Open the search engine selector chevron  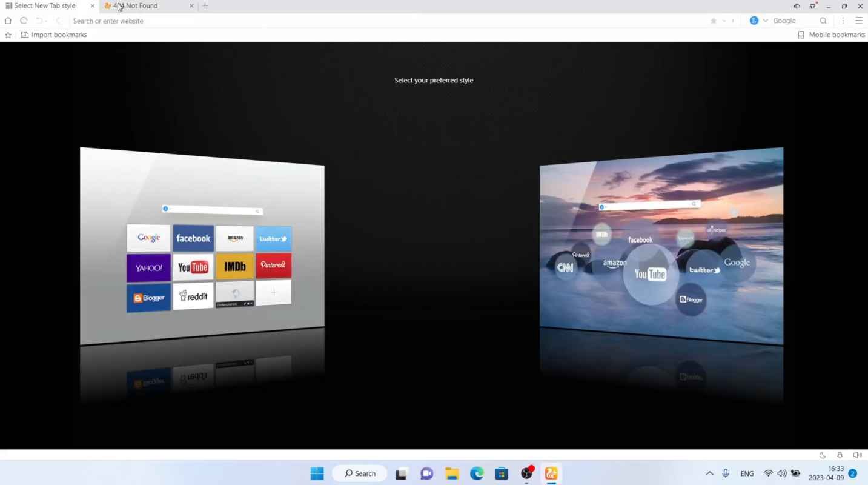click(765, 21)
